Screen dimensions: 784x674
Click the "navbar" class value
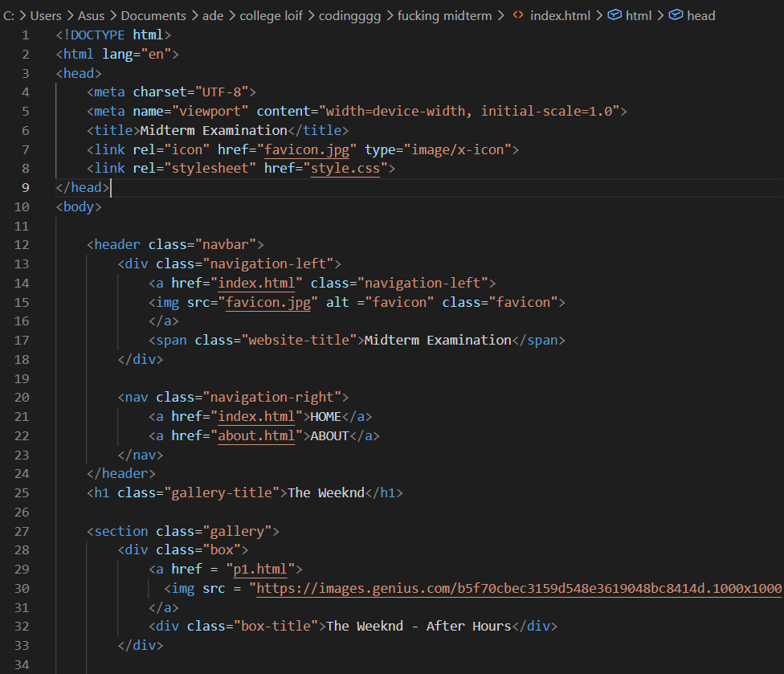(x=226, y=244)
